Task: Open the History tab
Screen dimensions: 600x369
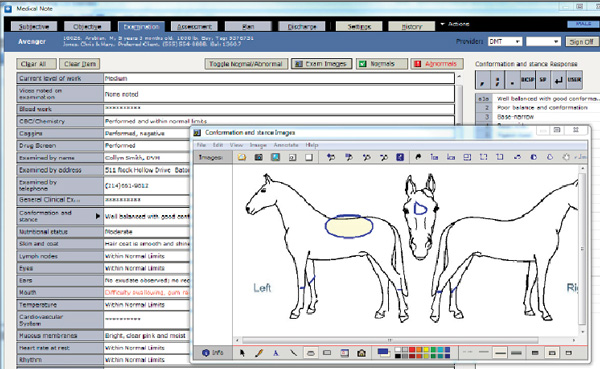Action: pos(412,26)
